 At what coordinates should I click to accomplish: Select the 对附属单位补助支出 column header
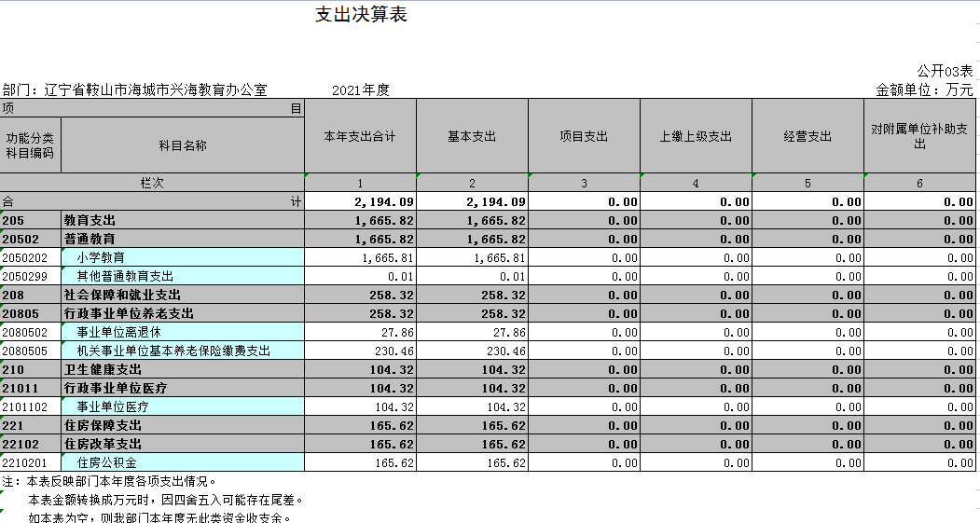[919, 136]
